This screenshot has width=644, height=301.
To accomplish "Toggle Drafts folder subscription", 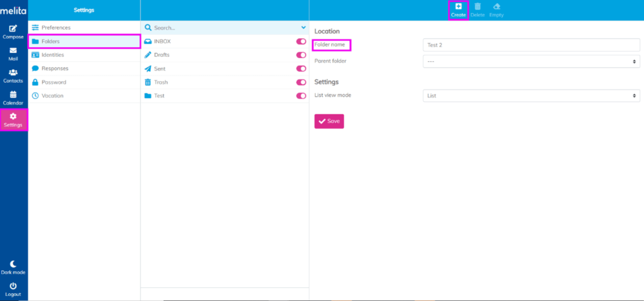I will [x=301, y=55].
